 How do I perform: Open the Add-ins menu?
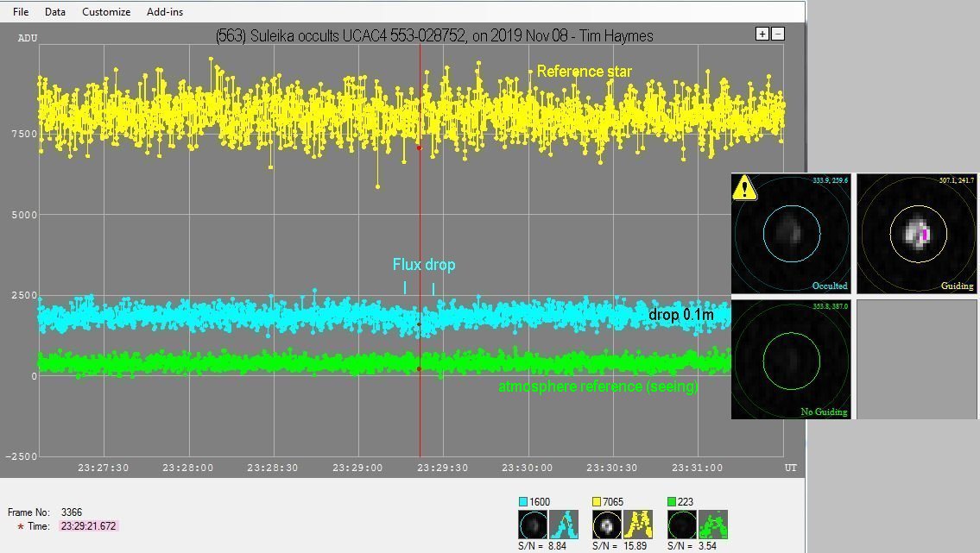click(x=165, y=12)
